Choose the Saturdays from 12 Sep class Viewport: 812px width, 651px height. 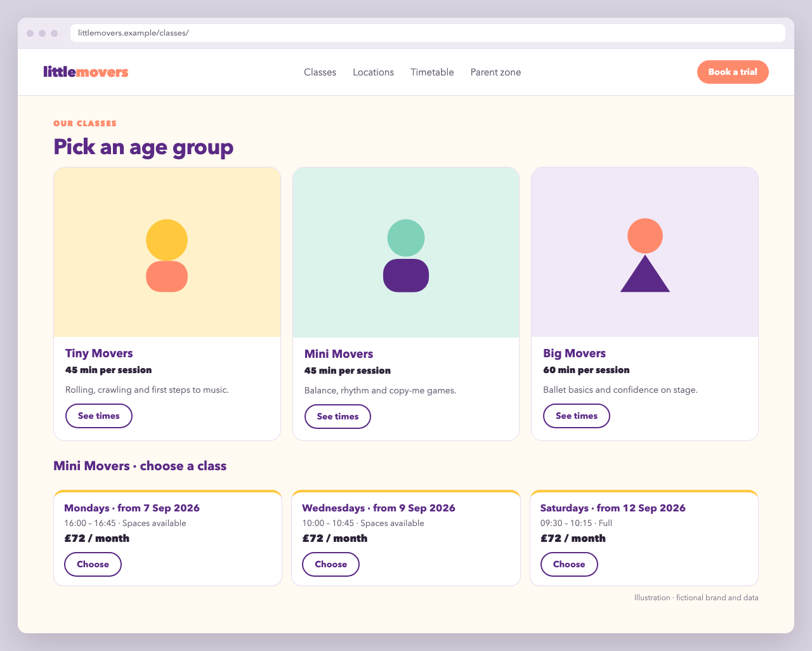(x=569, y=565)
